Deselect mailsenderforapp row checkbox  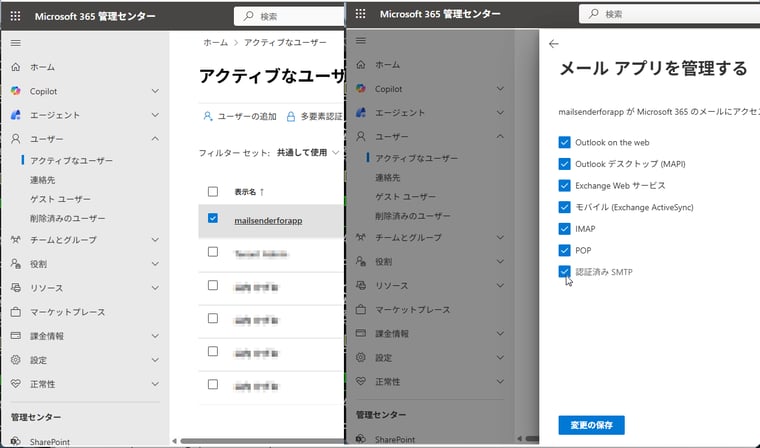tap(213, 218)
